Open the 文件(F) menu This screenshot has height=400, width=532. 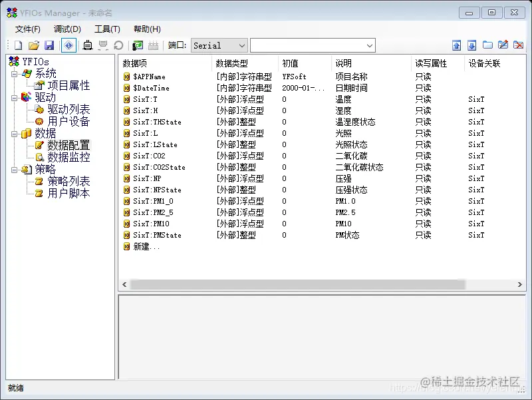[x=27, y=29]
